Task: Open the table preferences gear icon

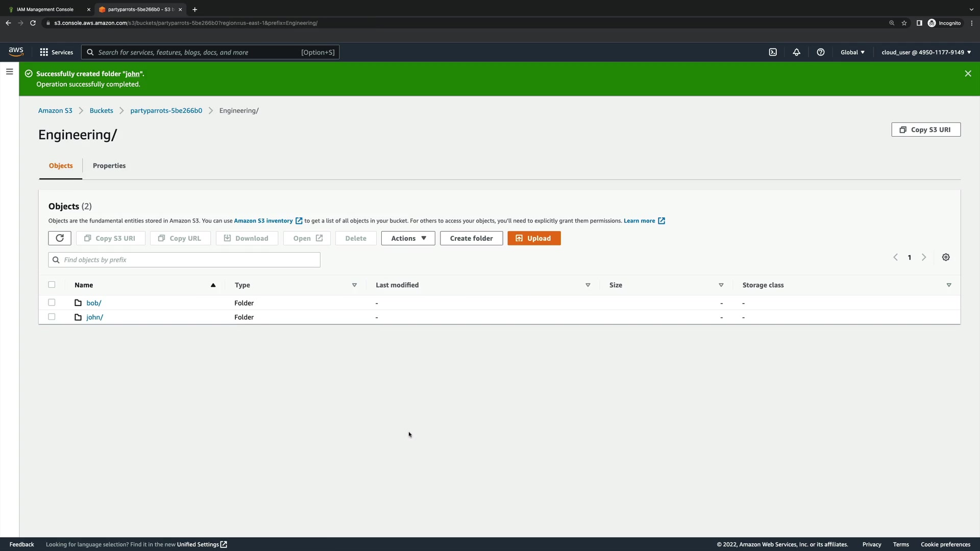Action: [946, 257]
